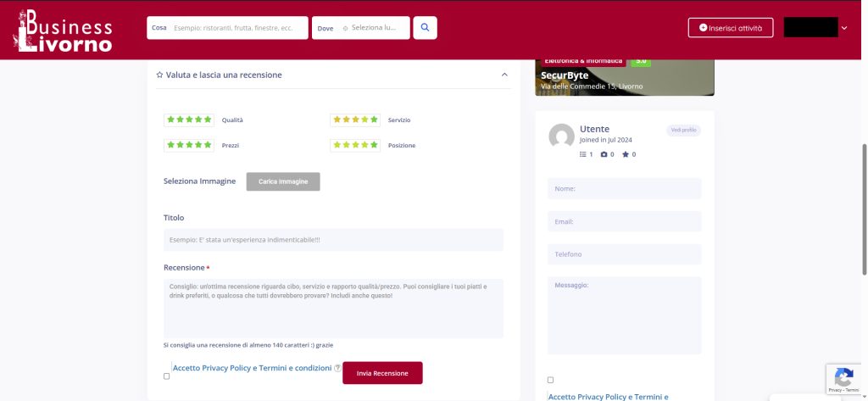Click the star reviews icon under Utente

pyautogui.click(x=626, y=154)
